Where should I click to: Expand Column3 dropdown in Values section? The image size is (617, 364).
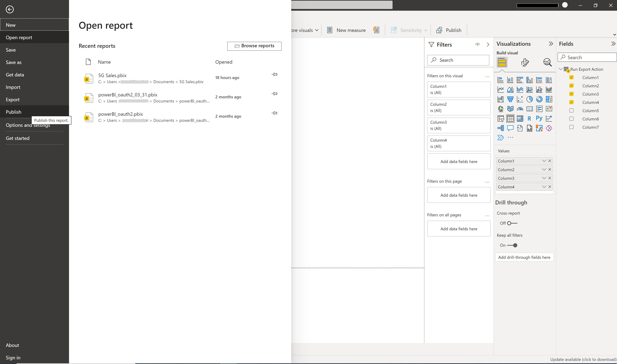(x=544, y=178)
